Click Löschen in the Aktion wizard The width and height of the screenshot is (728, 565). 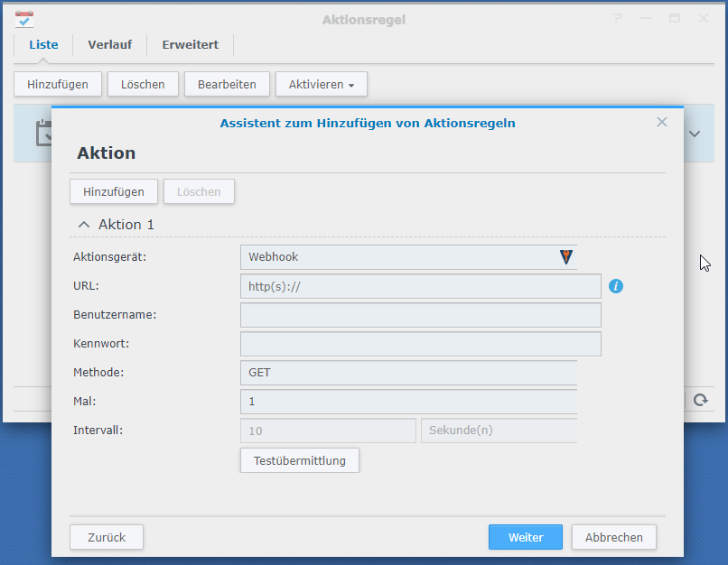pos(199,191)
